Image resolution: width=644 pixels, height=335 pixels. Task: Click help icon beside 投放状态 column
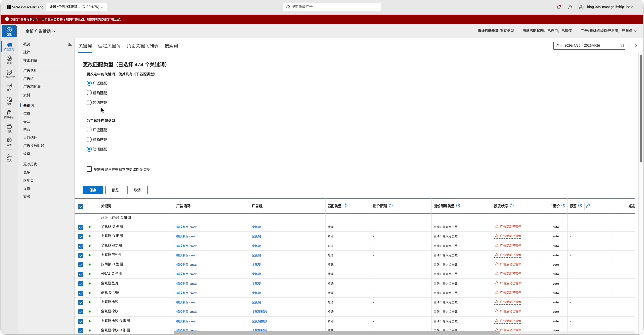(512, 206)
